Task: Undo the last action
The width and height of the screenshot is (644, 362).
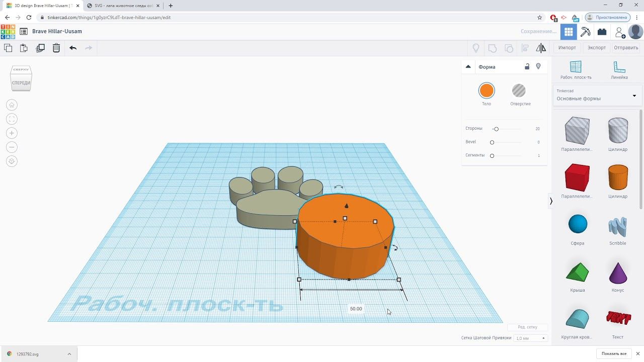Action: tap(73, 48)
